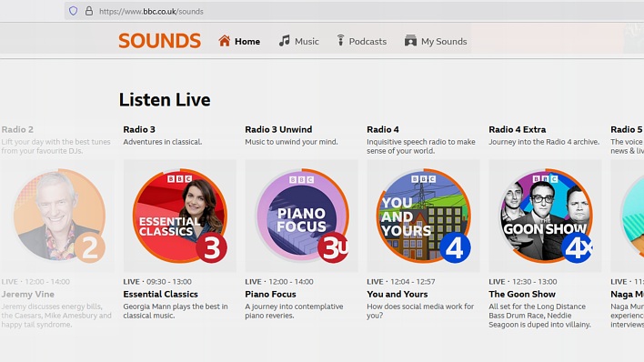The width and height of the screenshot is (644, 362).
Task: Click the Radio 4 Extra station badge
Action: (x=577, y=247)
